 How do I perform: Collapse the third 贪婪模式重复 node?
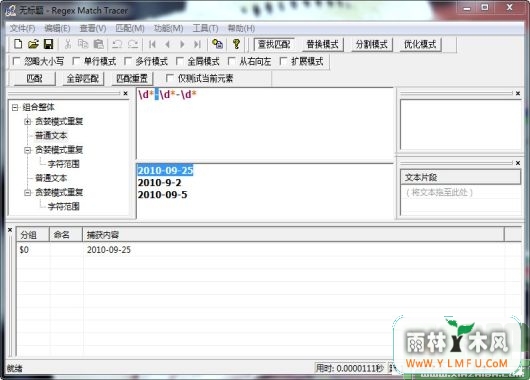click(28, 192)
